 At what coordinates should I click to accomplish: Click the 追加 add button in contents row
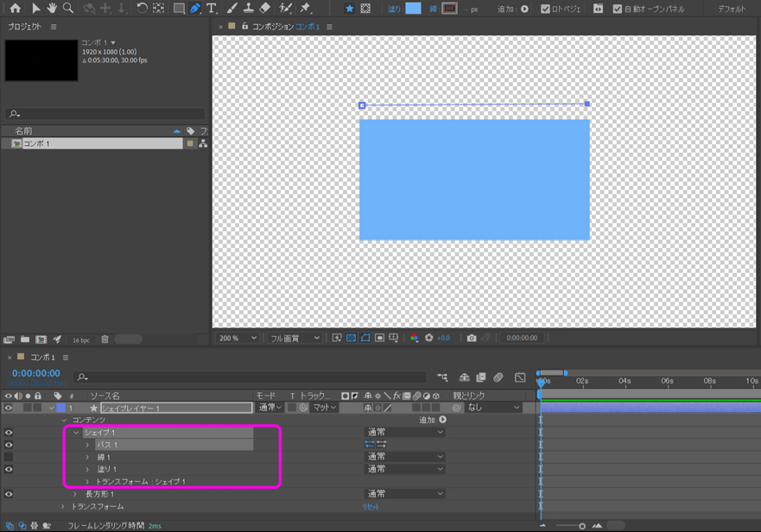click(x=443, y=420)
